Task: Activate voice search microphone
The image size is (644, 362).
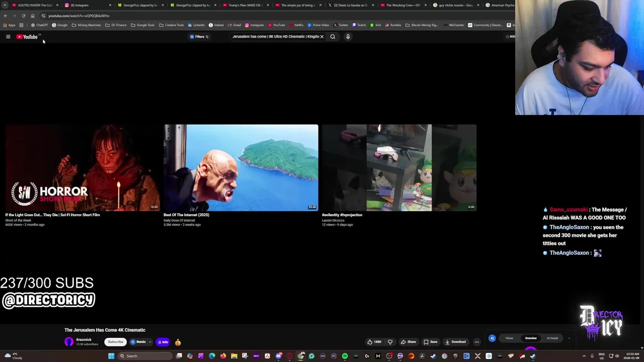Action: pos(348,37)
